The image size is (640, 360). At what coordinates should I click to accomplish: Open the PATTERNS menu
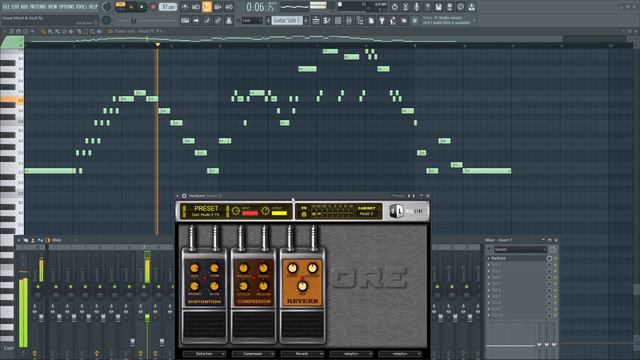click(x=38, y=7)
